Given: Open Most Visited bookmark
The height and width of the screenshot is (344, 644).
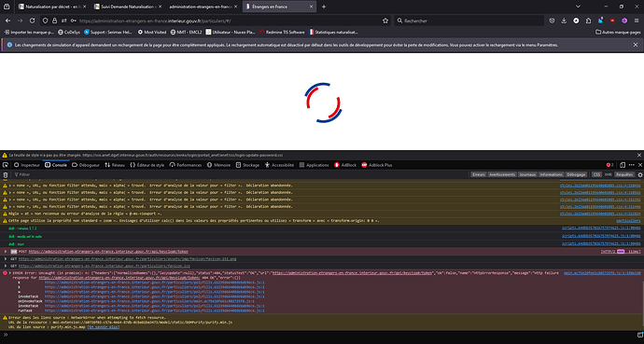Looking at the screenshot, I should point(151,32).
